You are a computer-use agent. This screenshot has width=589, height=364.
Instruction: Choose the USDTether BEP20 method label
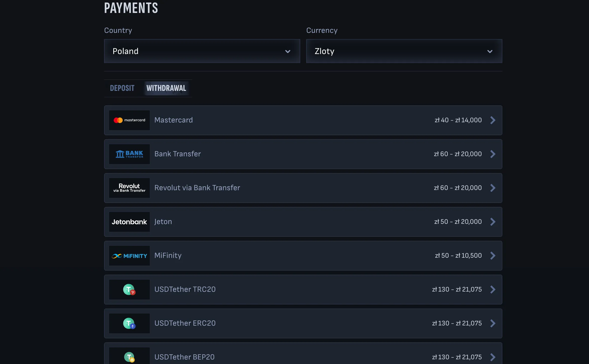click(x=184, y=357)
